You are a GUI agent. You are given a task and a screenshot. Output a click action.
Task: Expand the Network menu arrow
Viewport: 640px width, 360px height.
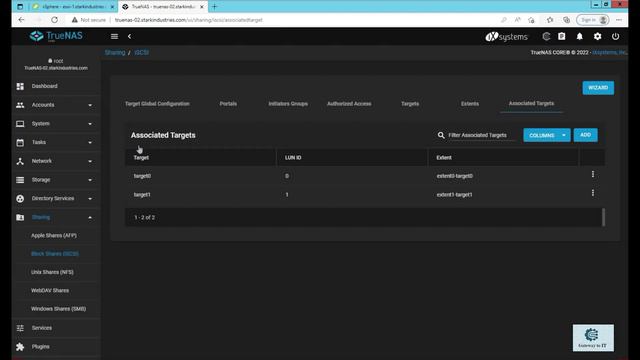[x=90, y=162]
